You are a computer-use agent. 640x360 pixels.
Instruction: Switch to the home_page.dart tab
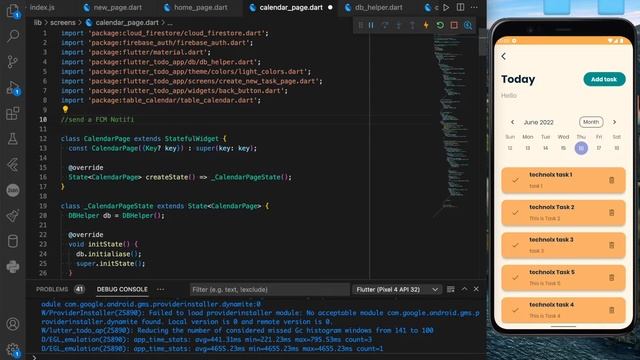tap(201, 7)
